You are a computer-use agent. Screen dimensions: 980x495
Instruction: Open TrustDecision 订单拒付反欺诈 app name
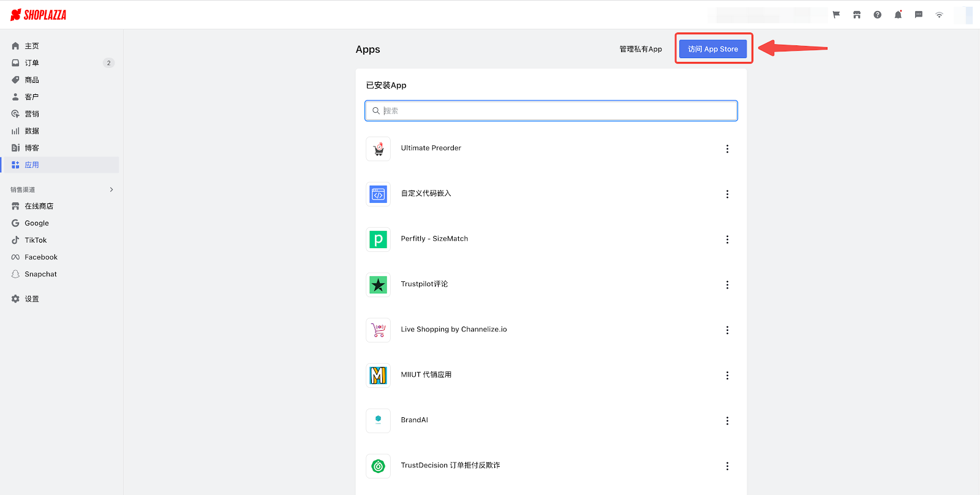[450, 466]
